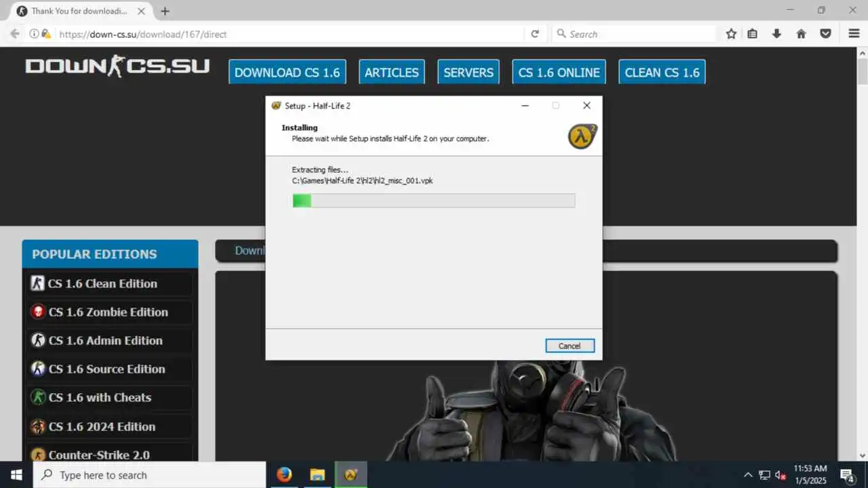Screen dimensions: 868x488
Task: Click the browser back arrow
Action: coord(15,34)
